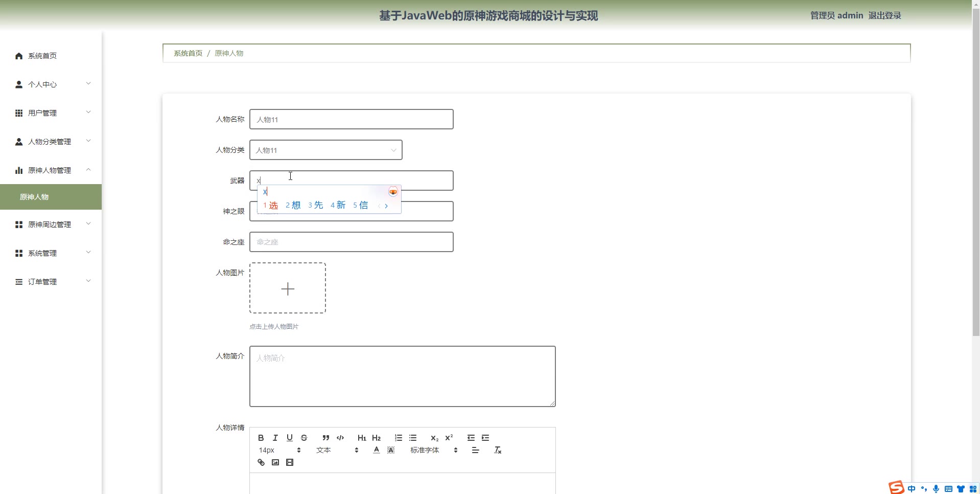Open the text background color picker
The image size is (980, 494).
pyautogui.click(x=391, y=450)
